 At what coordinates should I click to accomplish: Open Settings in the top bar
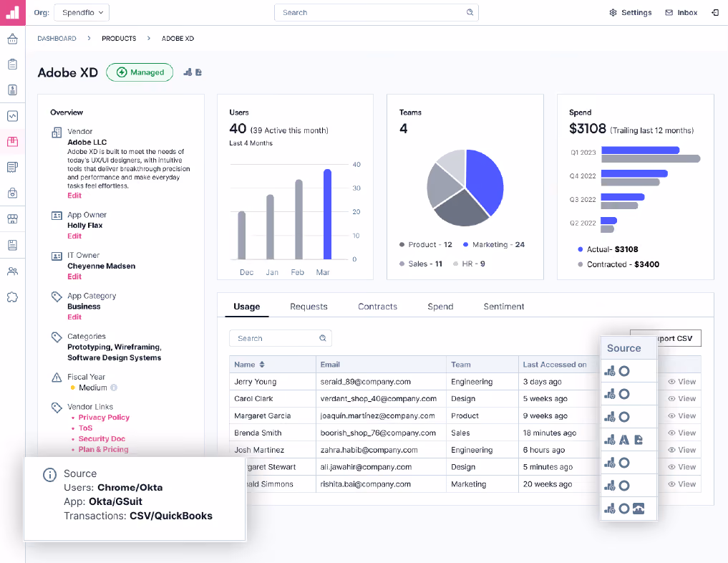(x=631, y=13)
